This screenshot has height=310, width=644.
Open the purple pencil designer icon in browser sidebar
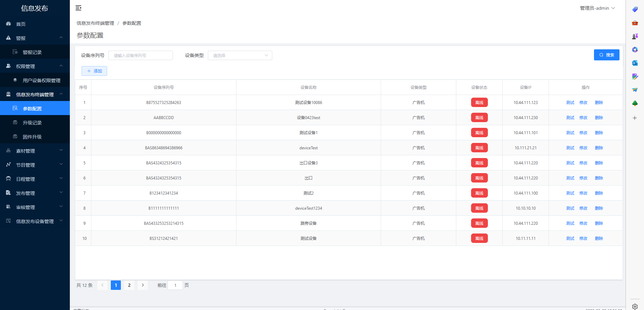tap(635, 76)
